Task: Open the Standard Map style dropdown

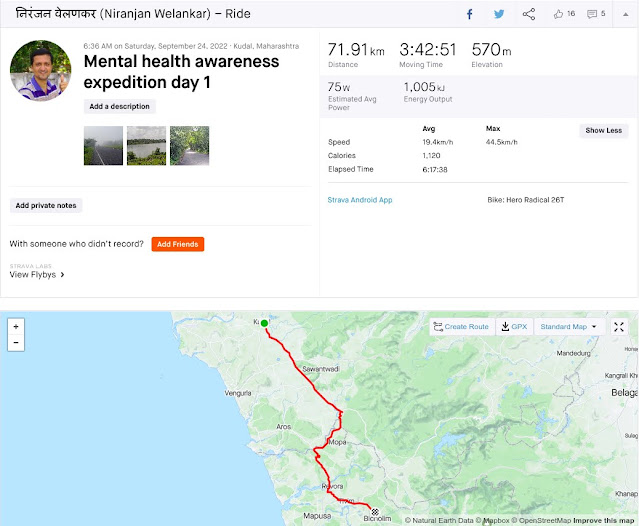Action: (x=568, y=327)
